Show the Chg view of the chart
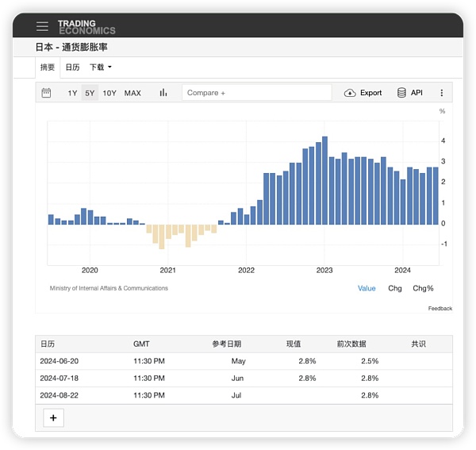The image size is (476, 450). click(x=394, y=288)
